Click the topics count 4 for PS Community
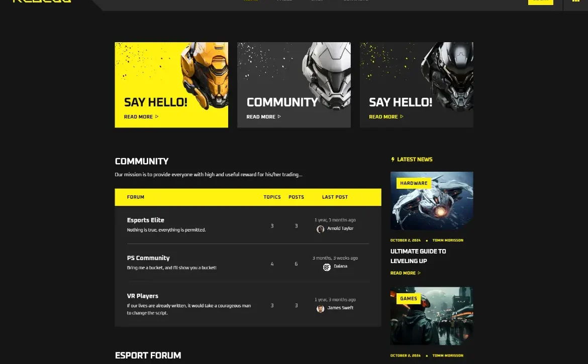 [x=272, y=264]
